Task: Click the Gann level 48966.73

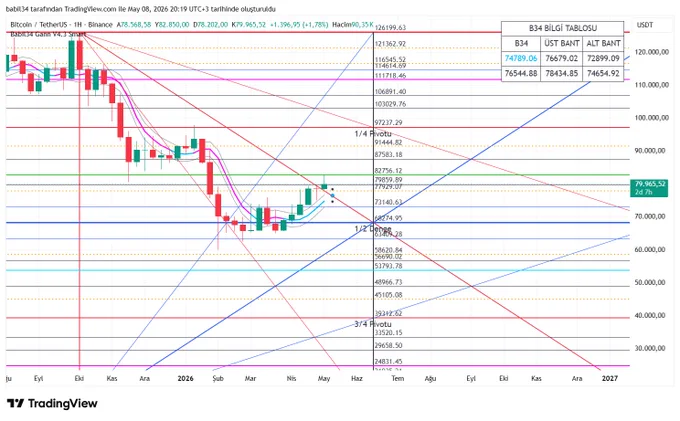Action: [x=389, y=282]
